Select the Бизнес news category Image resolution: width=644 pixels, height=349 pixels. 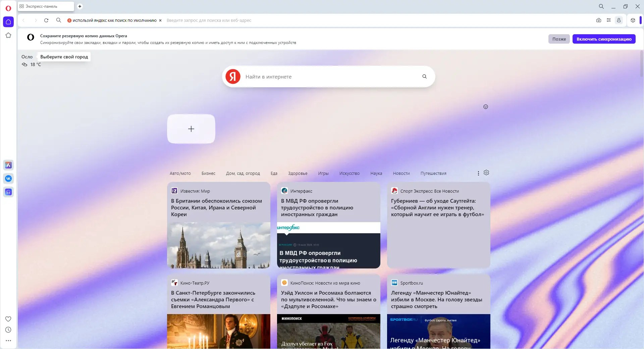[x=208, y=173]
